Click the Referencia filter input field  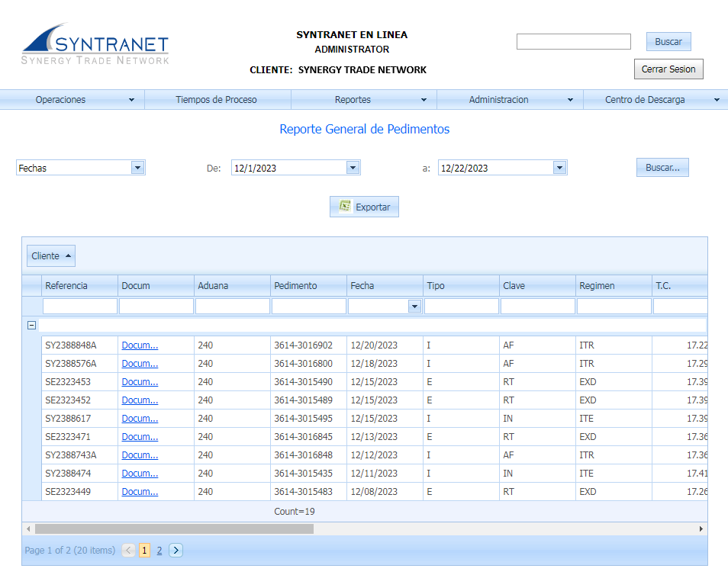click(x=80, y=306)
